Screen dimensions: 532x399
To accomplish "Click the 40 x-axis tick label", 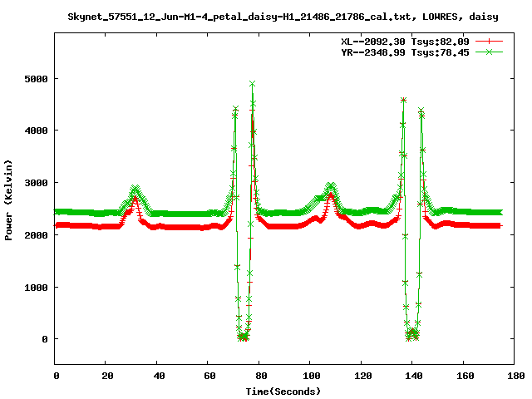I will click(x=159, y=376).
